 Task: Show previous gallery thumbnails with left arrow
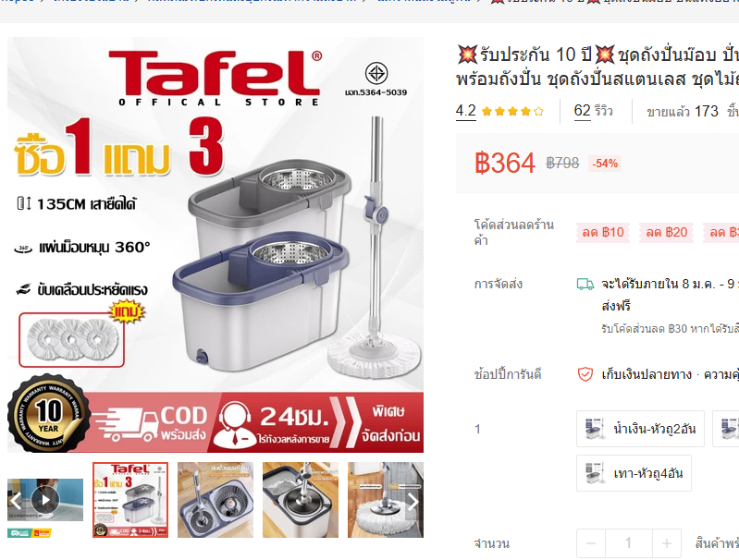[16, 501]
